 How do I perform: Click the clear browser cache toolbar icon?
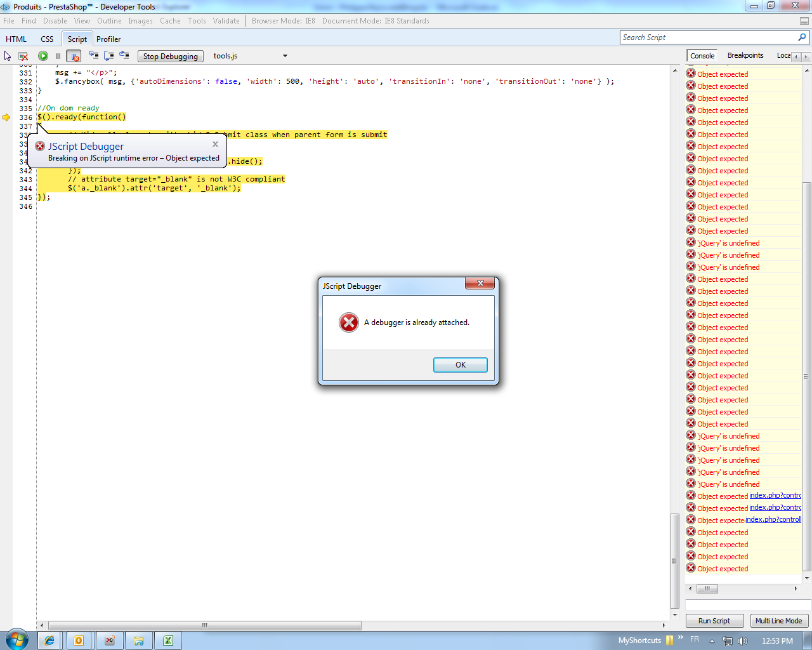click(23, 56)
